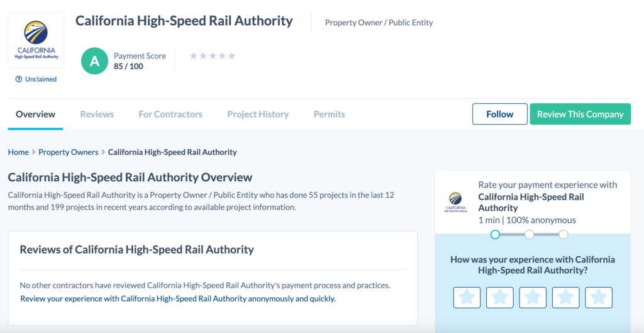The height and width of the screenshot is (333, 644).
Task: Click the California High-Speed Rail Authority logo
Action: coord(36,40)
